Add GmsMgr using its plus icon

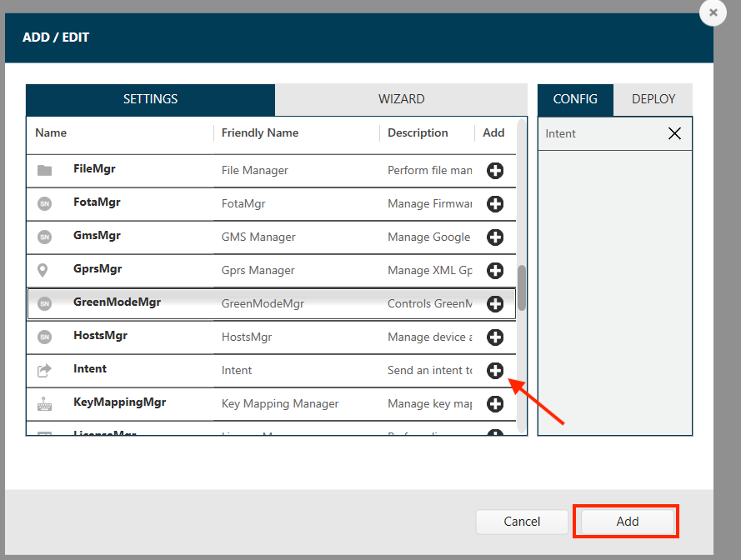pos(495,237)
